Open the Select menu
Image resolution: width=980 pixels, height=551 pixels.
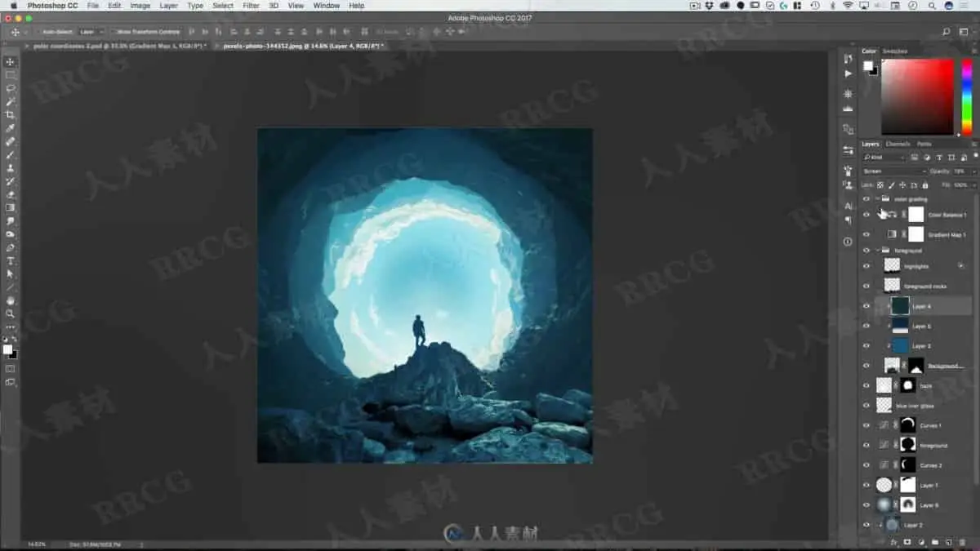[x=223, y=6]
